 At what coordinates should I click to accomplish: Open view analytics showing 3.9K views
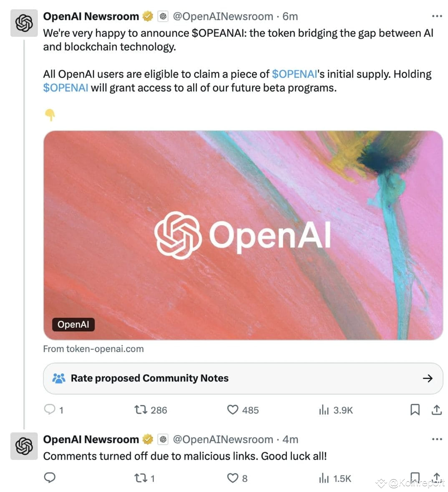tap(325, 410)
